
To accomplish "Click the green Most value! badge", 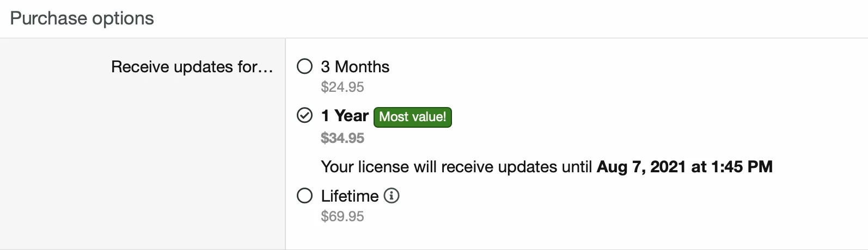I will pyautogui.click(x=413, y=117).
